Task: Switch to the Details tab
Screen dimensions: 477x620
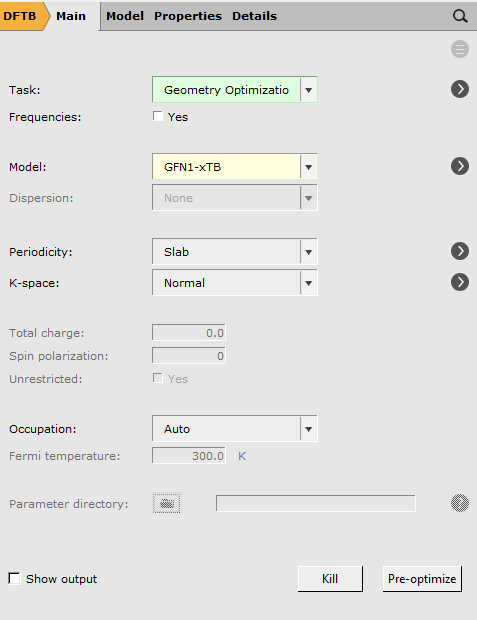Action: [254, 16]
